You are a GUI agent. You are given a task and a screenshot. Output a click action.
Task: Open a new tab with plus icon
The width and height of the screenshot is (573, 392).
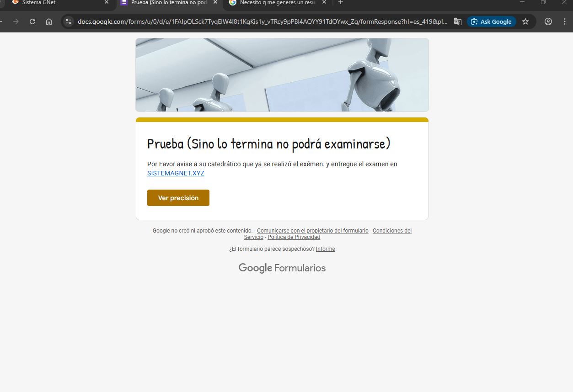pyautogui.click(x=340, y=2)
